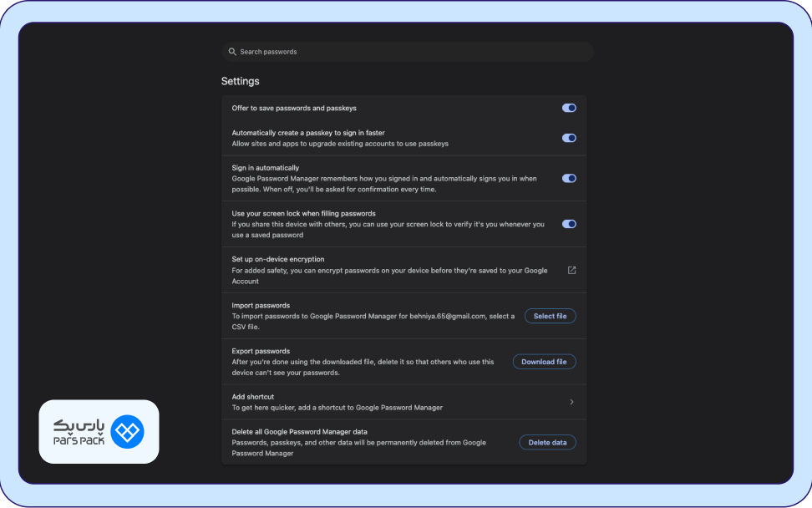Click the Select file button's file icon area
The image size is (812, 508).
click(550, 316)
